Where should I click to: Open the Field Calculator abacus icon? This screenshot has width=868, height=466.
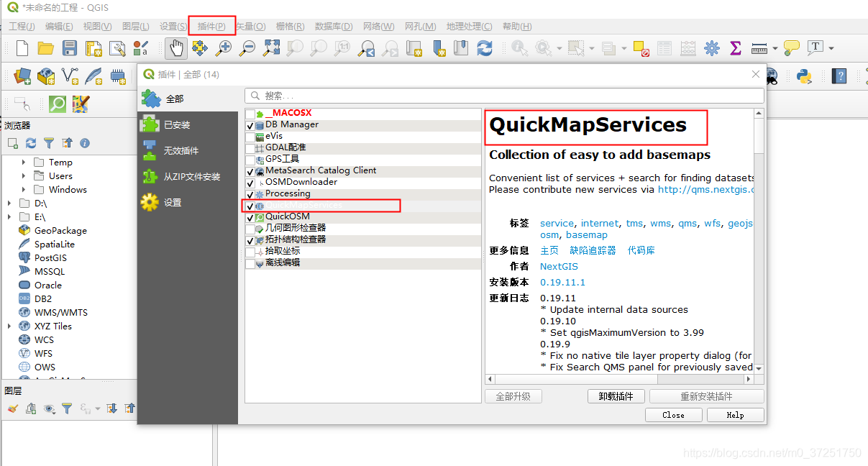[688, 48]
